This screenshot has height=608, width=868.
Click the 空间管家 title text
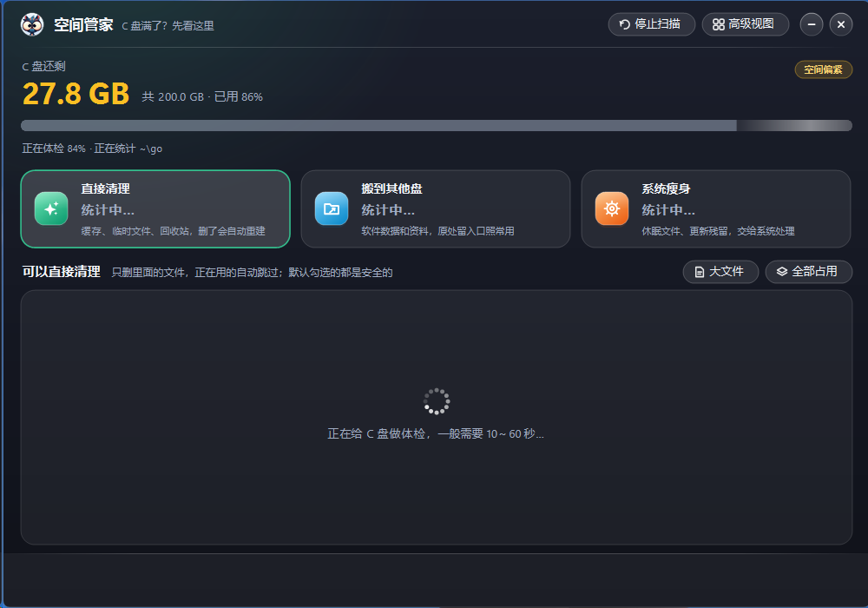tap(83, 25)
